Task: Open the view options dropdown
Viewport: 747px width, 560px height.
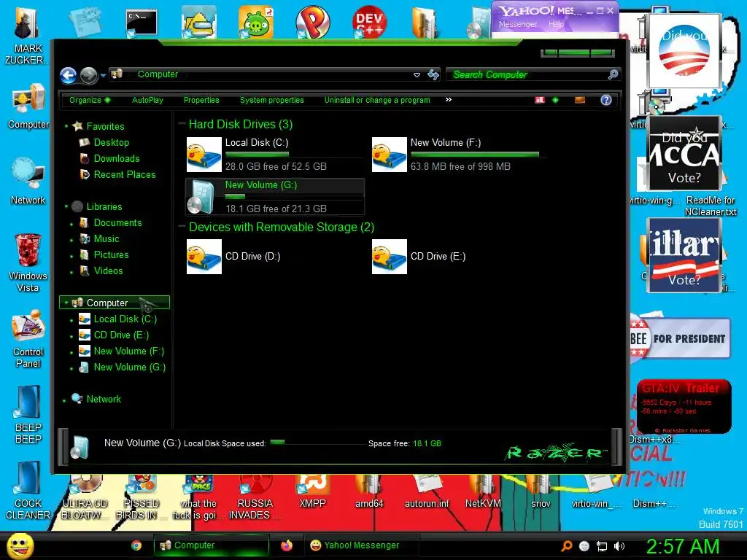Action: [x=555, y=100]
